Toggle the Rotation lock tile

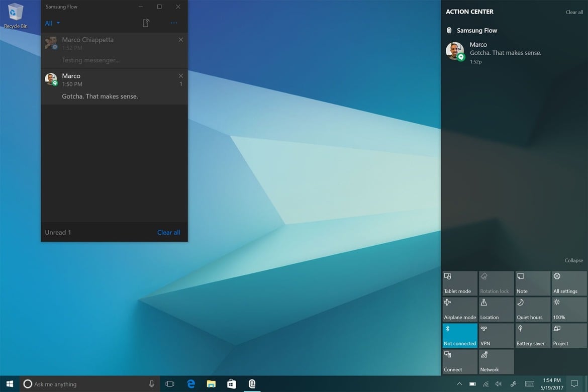pyautogui.click(x=496, y=283)
